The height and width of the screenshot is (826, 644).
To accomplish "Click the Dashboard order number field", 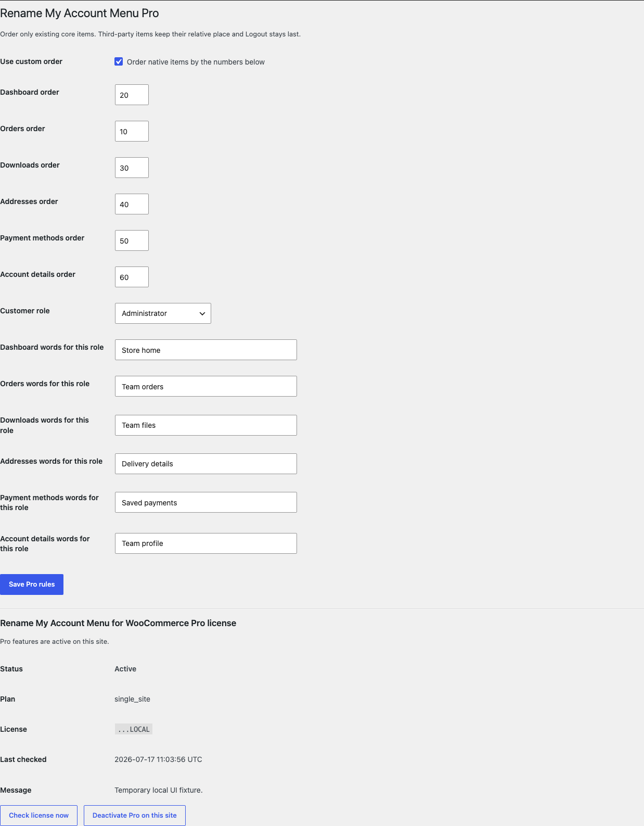I will click(132, 95).
